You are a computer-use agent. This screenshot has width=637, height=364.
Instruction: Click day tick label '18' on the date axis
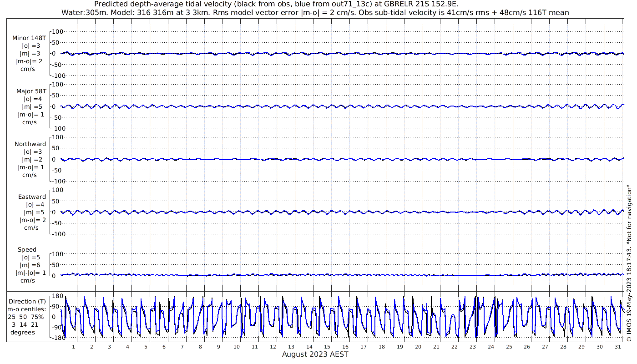(382, 347)
